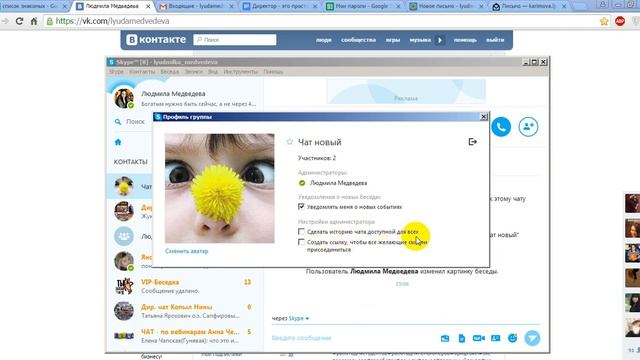Open the Беседа menu in Skype
Viewport: 640px width, 360px height.
(169, 71)
